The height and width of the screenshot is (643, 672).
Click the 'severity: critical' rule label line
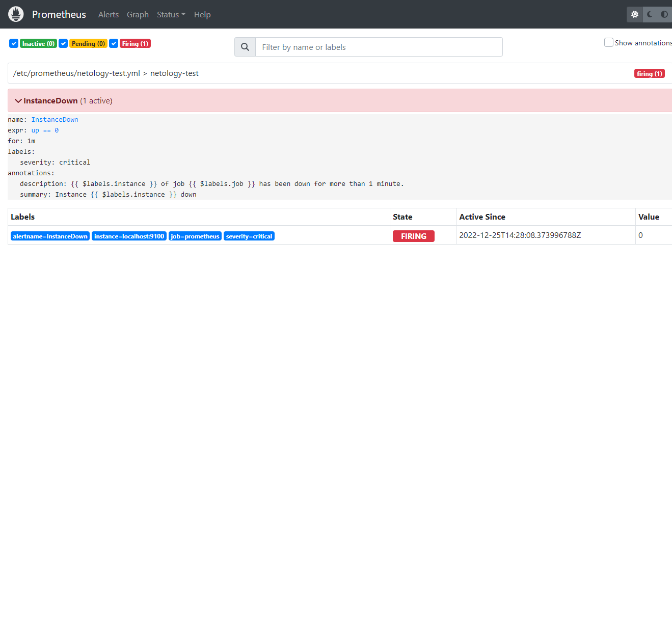tap(55, 163)
